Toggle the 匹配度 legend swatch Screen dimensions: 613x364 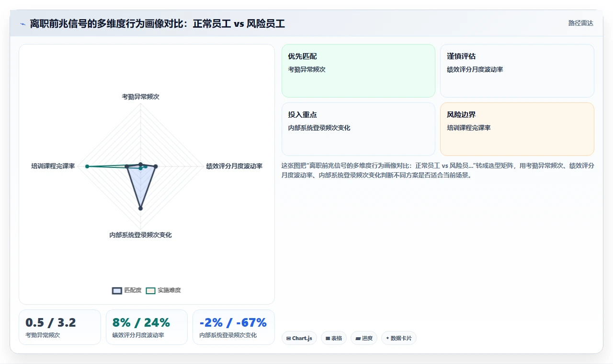(x=117, y=290)
